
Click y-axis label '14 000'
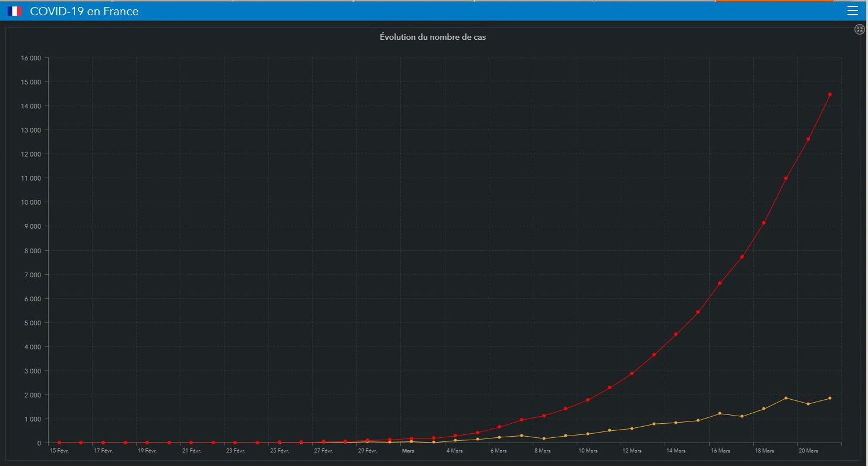pos(31,106)
